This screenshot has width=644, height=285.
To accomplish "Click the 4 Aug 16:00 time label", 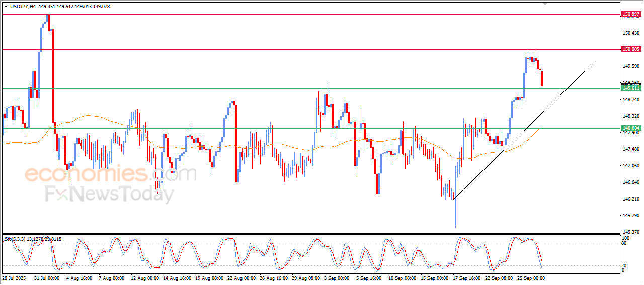I will pyautogui.click(x=79, y=278).
